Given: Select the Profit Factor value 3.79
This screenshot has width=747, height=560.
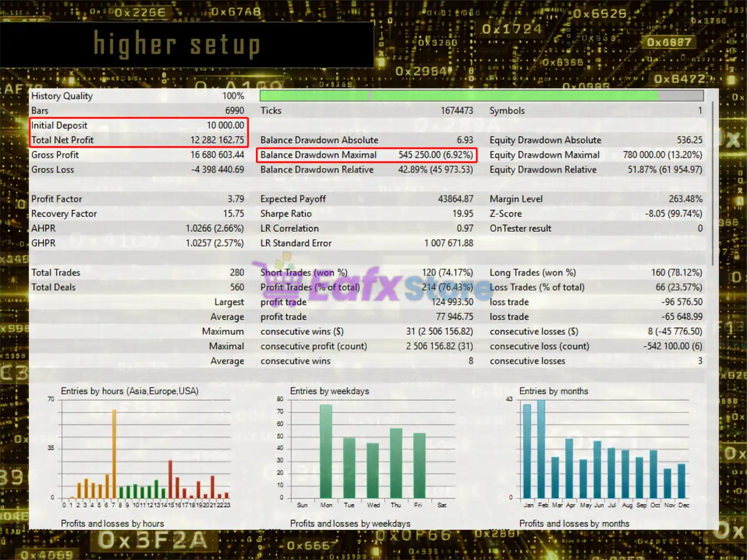Looking at the screenshot, I should tap(236, 199).
